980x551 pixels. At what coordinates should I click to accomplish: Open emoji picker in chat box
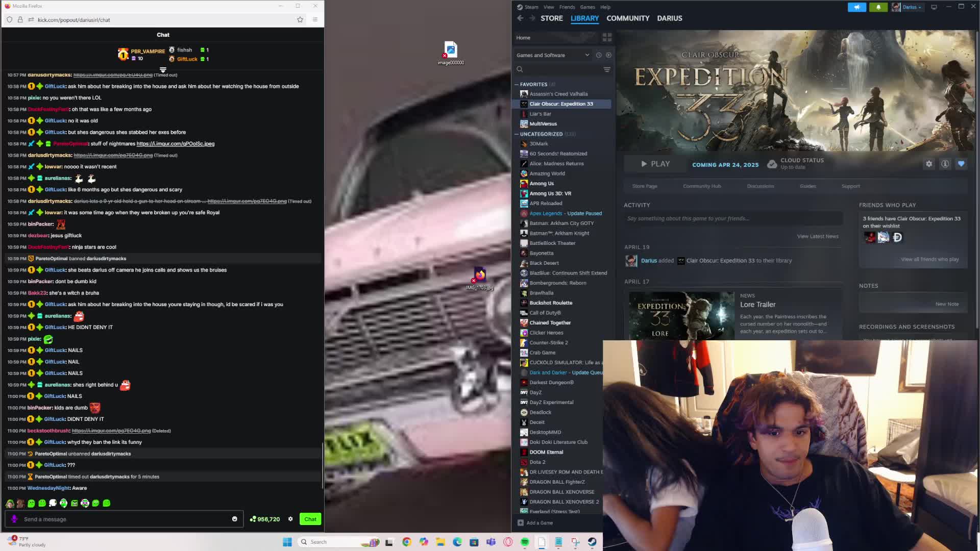[235, 519]
